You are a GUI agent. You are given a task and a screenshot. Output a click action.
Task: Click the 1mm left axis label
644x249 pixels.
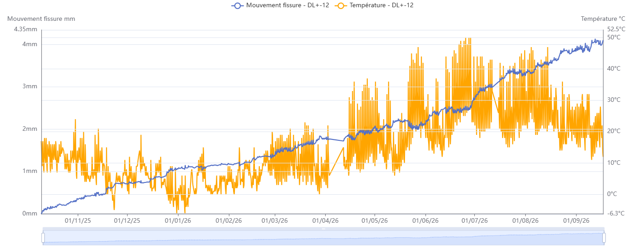(x=30, y=171)
